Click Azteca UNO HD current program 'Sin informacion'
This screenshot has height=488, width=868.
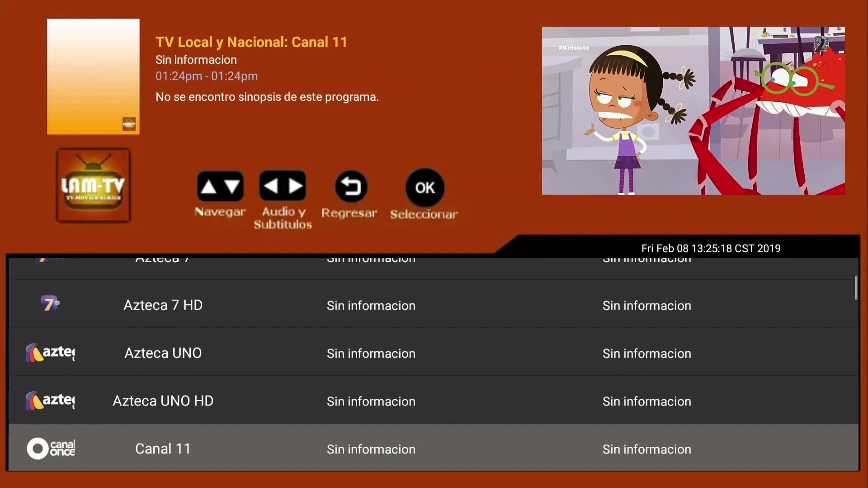[x=371, y=402]
